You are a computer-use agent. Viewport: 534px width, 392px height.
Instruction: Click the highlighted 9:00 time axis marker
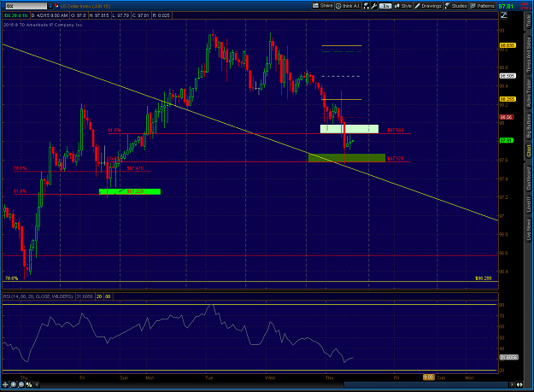[429, 377]
